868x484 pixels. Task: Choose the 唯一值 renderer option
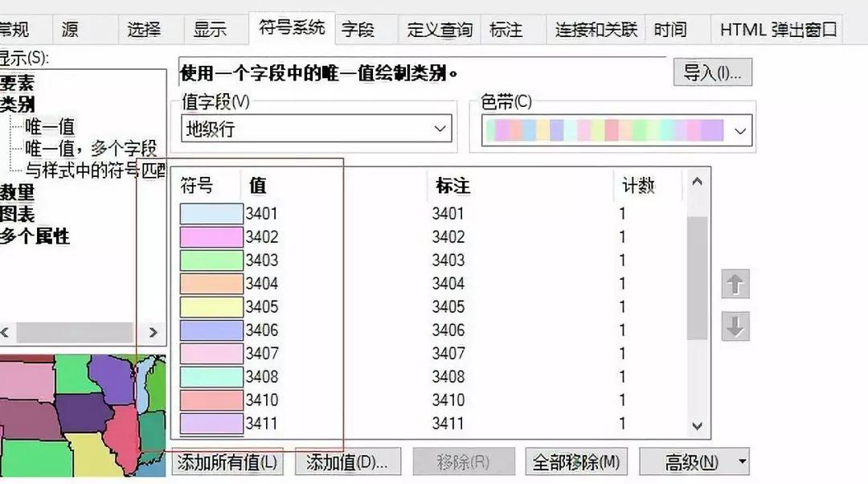(50, 127)
